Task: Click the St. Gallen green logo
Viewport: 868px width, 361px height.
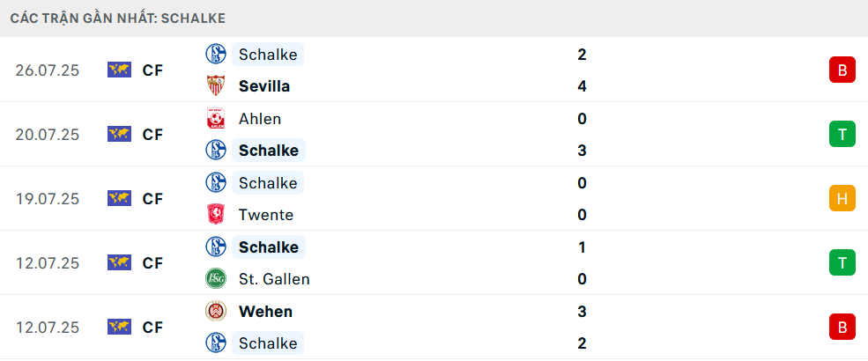Action: click(216, 278)
